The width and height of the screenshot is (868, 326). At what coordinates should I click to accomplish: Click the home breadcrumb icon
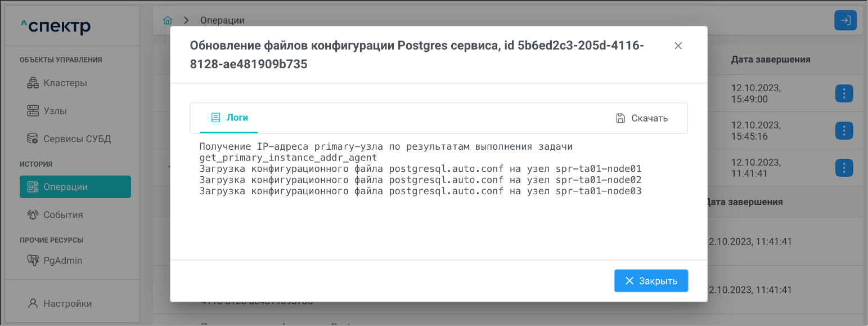tap(168, 20)
